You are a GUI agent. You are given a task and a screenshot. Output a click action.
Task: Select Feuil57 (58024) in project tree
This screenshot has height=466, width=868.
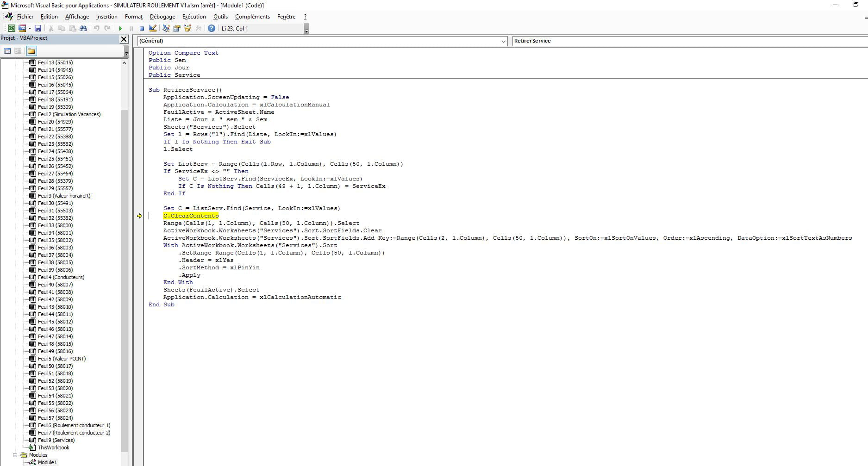55,418
